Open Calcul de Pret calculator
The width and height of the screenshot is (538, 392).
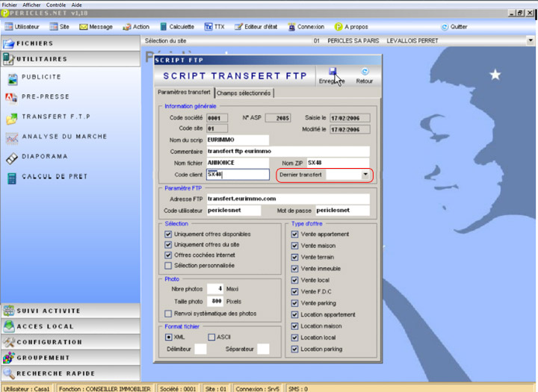click(54, 177)
